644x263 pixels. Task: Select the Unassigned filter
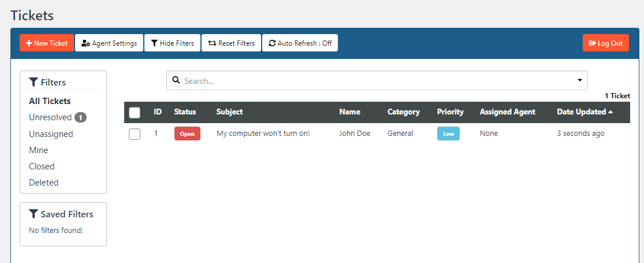[51, 134]
